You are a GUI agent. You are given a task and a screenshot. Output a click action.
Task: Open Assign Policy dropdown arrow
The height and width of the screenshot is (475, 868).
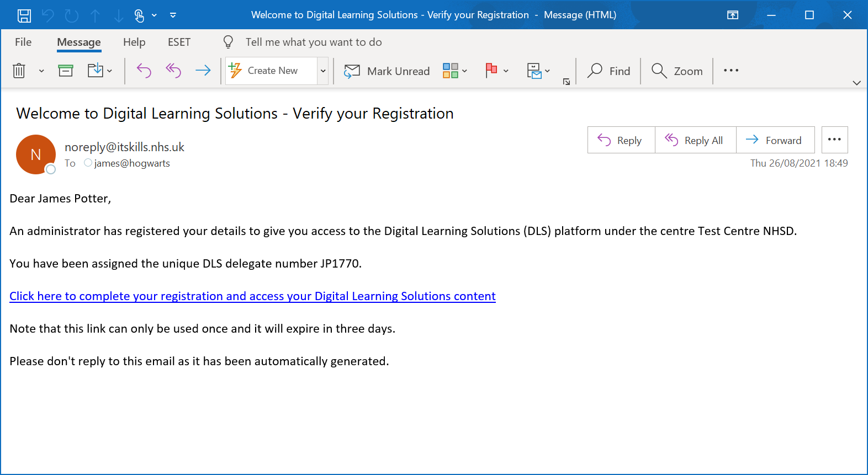[x=547, y=71]
